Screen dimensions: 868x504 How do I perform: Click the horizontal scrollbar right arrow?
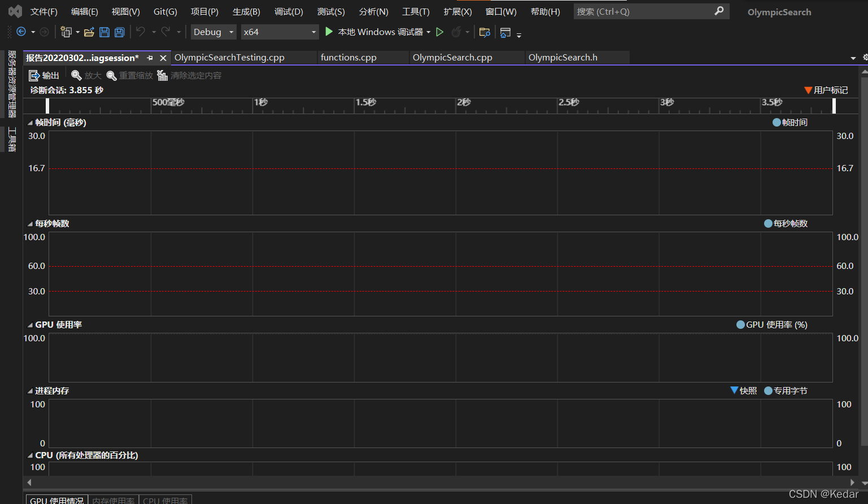click(x=853, y=483)
